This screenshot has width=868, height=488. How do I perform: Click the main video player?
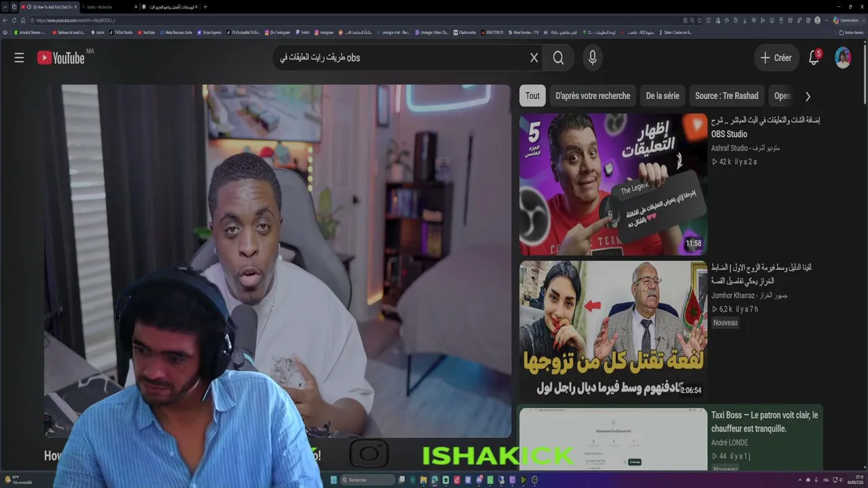tap(277, 261)
